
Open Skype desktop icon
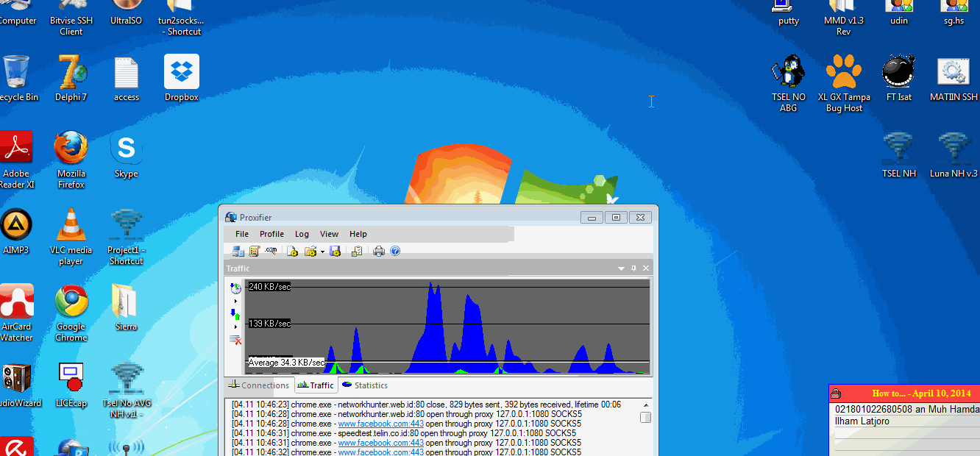(126, 154)
